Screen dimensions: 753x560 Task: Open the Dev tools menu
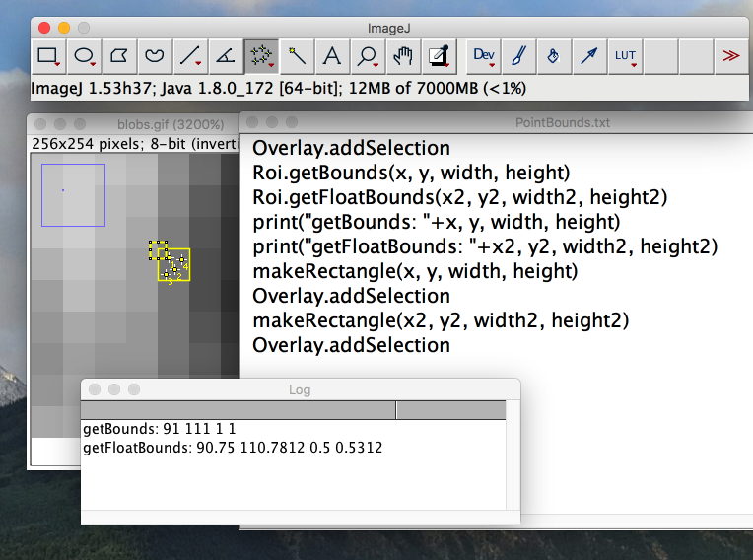coord(483,56)
